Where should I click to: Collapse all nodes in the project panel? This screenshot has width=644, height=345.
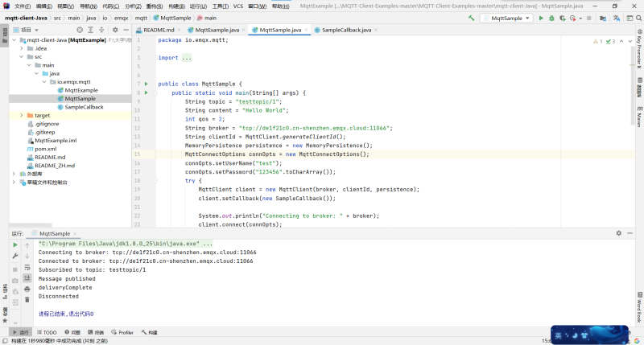[x=101, y=30]
